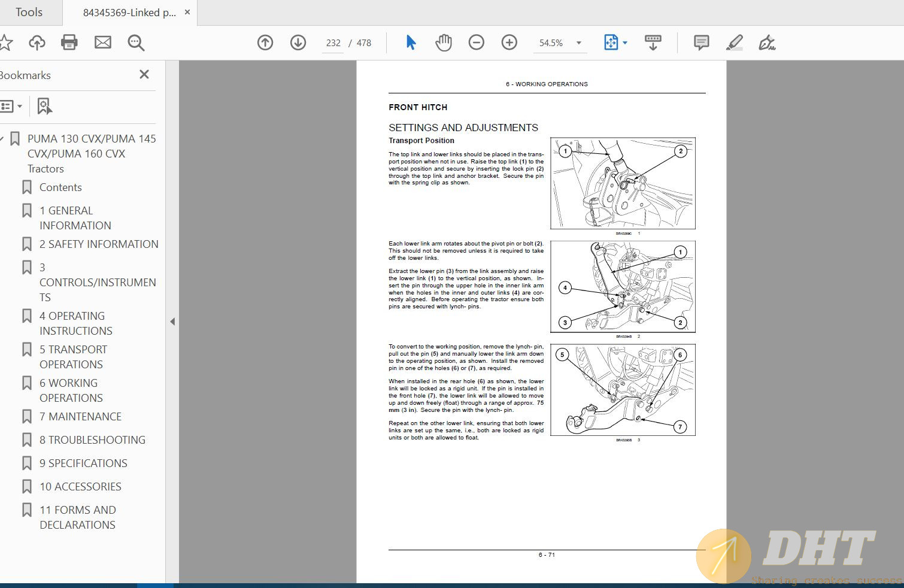Collapse the navigation pane with side arrow
This screenshot has width=904, height=588.
pos(172,322)
